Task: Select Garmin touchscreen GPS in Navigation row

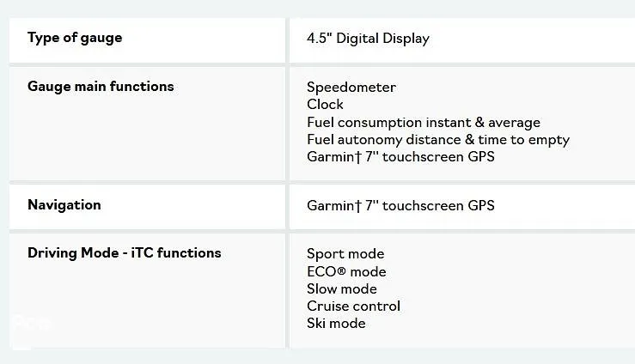Action: (400, 206)
